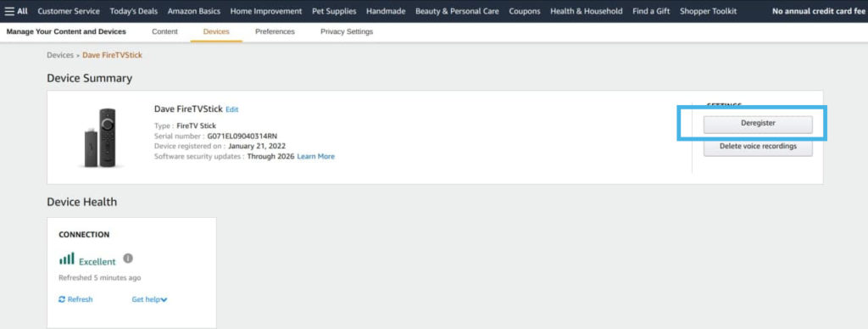Open the Preferences tab
This screenshot has height=329, width=868.
275,31
